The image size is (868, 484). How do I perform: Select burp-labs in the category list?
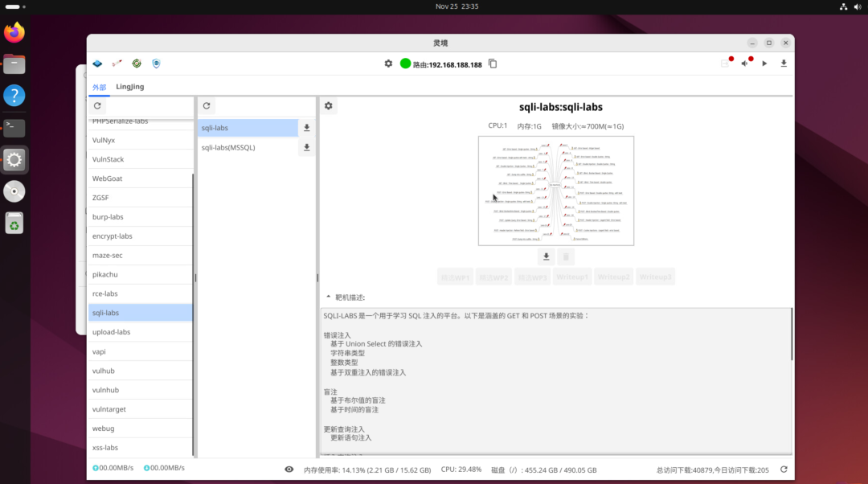pyautogui.click(x=141, y=217)
